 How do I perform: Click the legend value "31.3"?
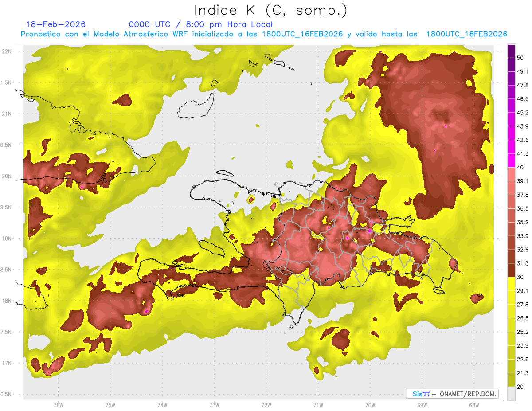coord(523,263)
